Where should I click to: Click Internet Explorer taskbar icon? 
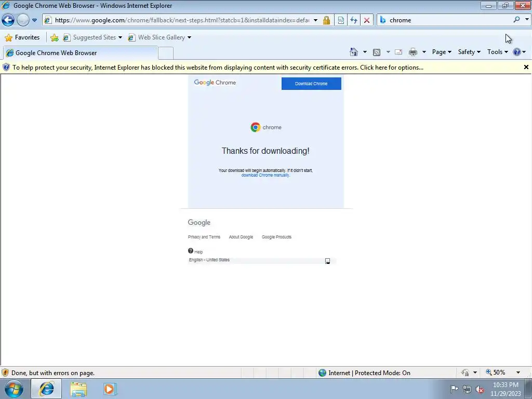(x=46, y=389)
